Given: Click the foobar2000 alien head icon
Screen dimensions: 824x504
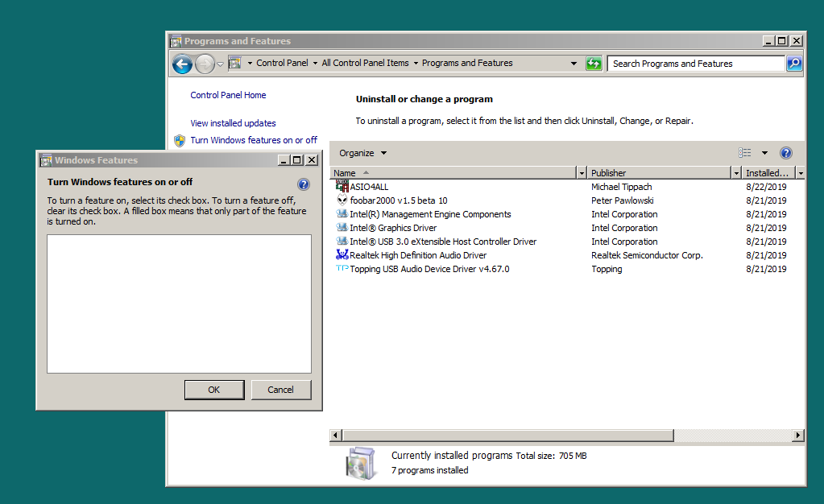Looking at the screenshot, I should tap(342, 200).
